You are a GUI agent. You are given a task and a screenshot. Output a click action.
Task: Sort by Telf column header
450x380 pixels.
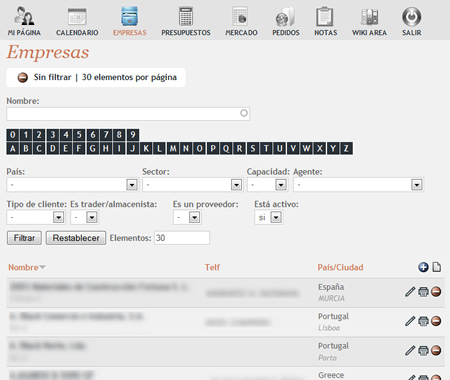[212, 267]
